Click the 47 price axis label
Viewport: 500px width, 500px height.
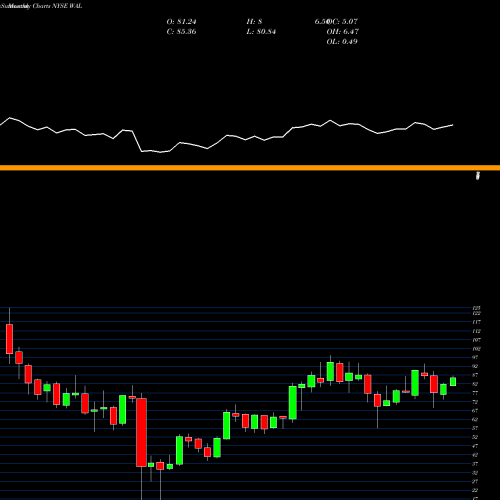(x=475, y=446)
